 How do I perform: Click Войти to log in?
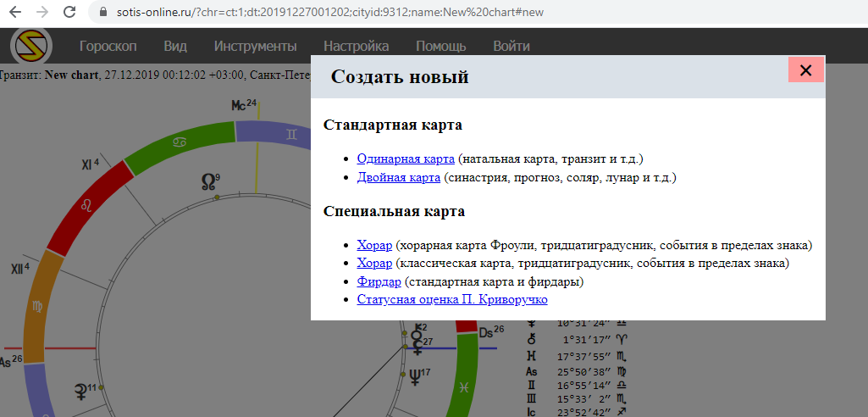pos(511,47)
